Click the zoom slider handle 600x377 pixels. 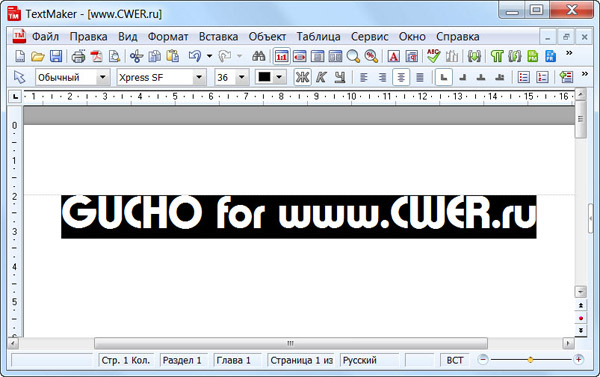[x=530, y=360]
